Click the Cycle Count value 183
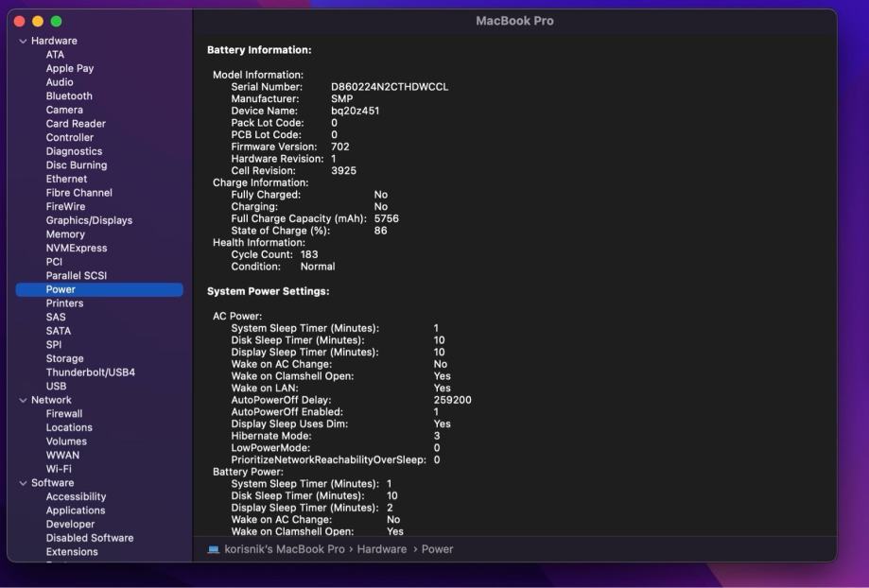Viewport: 869px width, 588px height. coord(309,255)
